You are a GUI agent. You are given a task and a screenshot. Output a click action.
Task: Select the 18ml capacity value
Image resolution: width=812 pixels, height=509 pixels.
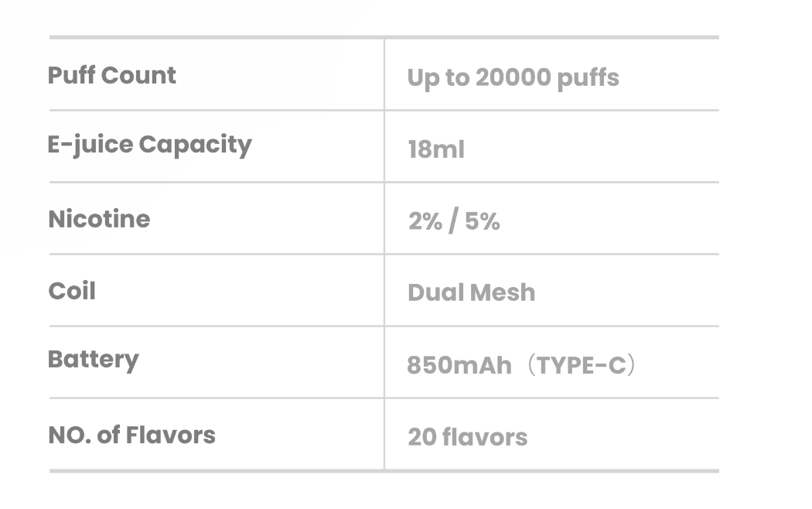pyautogui.click(x=436, y=149)
